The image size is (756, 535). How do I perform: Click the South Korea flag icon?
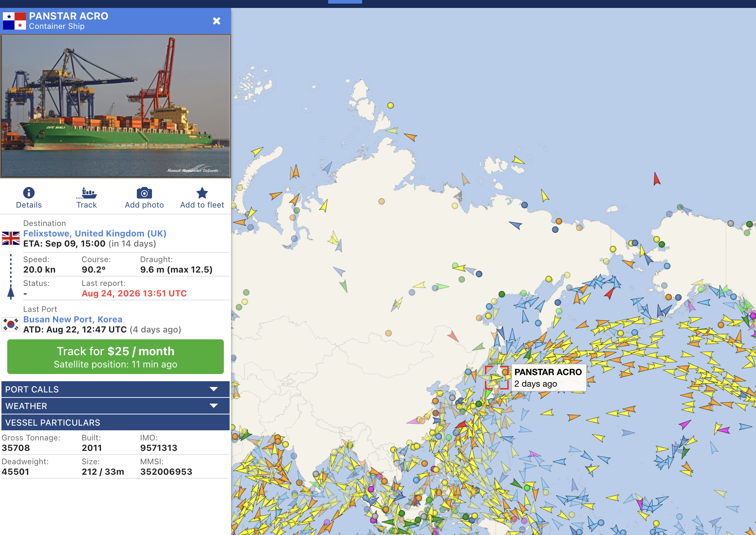pos(11,324)
